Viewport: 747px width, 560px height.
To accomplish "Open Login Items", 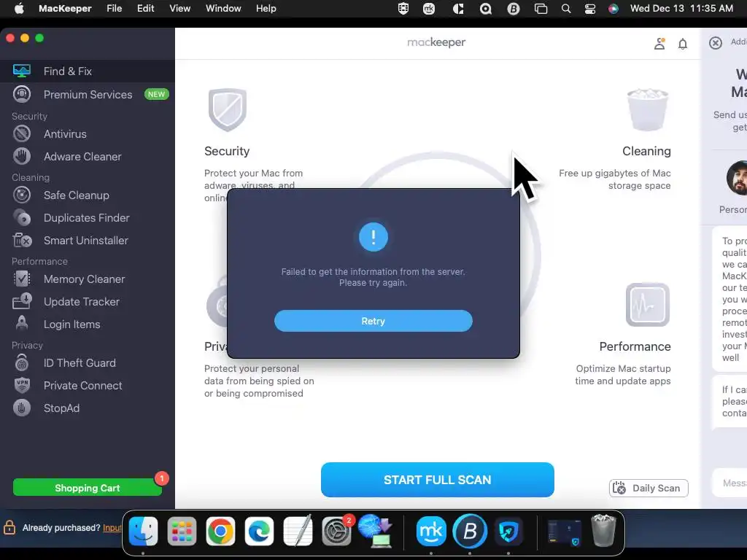I will 88,324.
